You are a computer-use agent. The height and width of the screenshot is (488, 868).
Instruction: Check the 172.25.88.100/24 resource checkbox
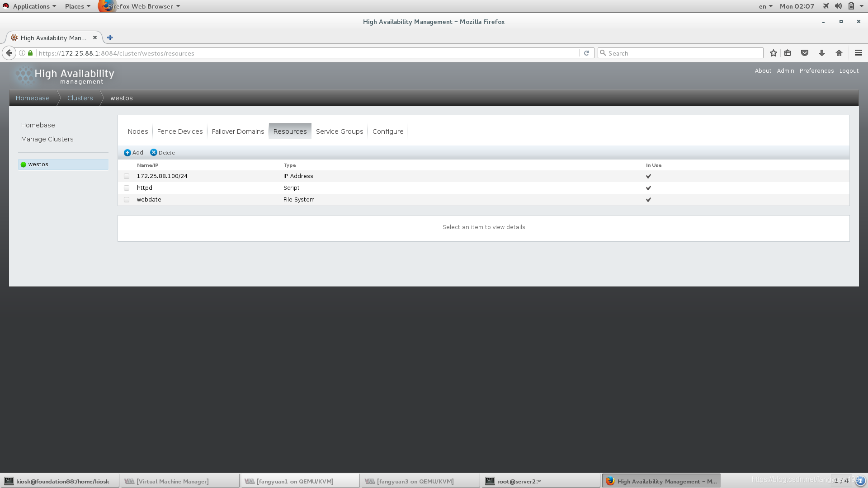point(127,176)
